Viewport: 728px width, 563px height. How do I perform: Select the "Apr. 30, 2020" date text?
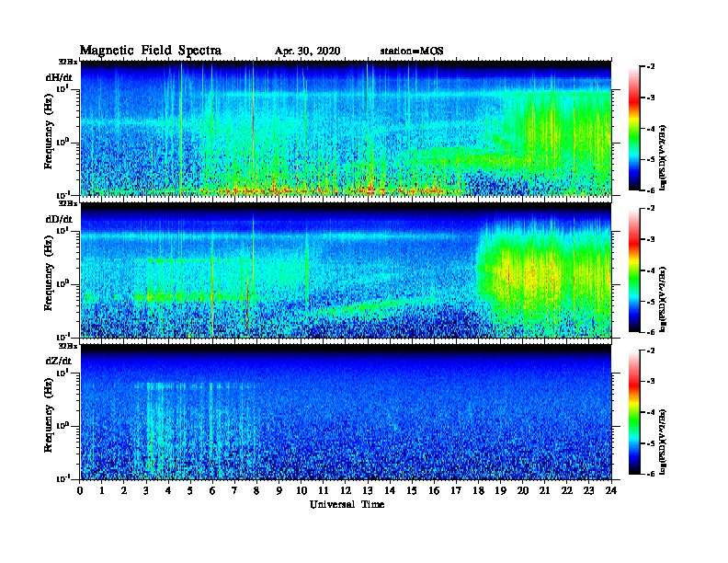(x=307, y=52)
